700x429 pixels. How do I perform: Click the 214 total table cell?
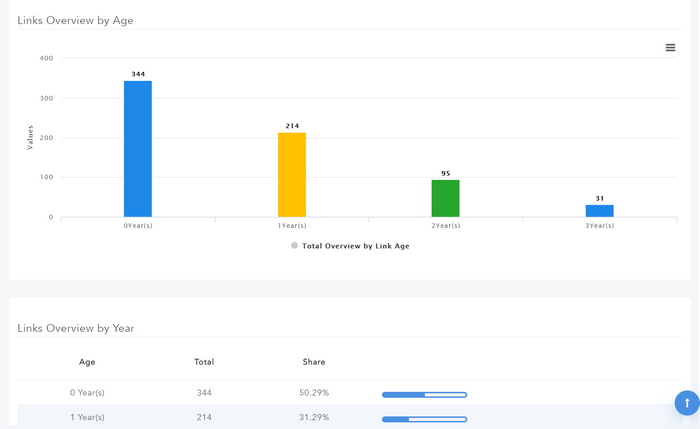204,417
